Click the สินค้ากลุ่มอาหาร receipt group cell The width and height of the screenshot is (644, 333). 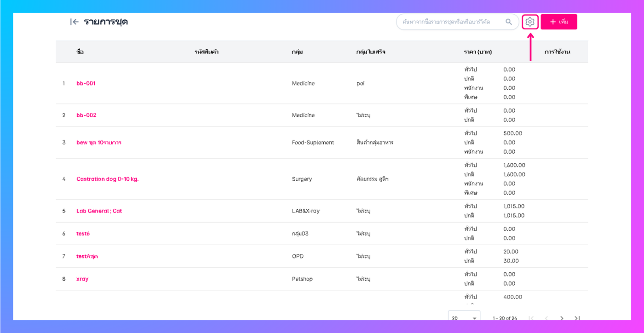point(374,143)
